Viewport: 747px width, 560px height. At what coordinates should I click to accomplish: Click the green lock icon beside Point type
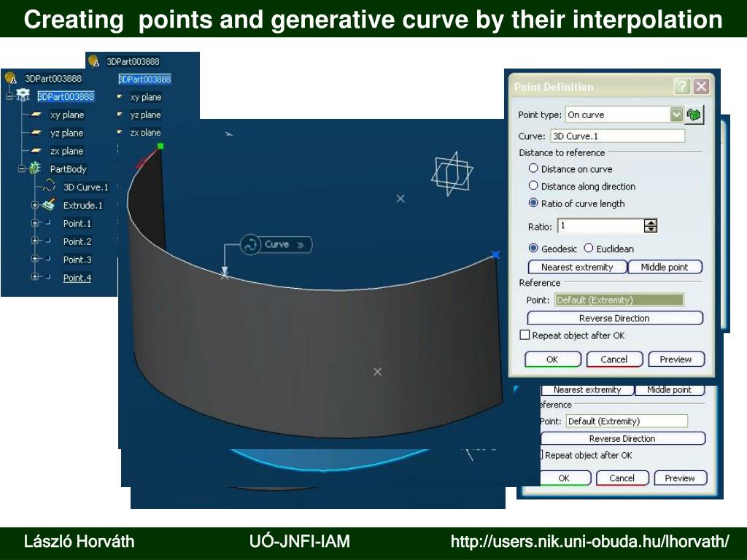[x=694, y=114]
